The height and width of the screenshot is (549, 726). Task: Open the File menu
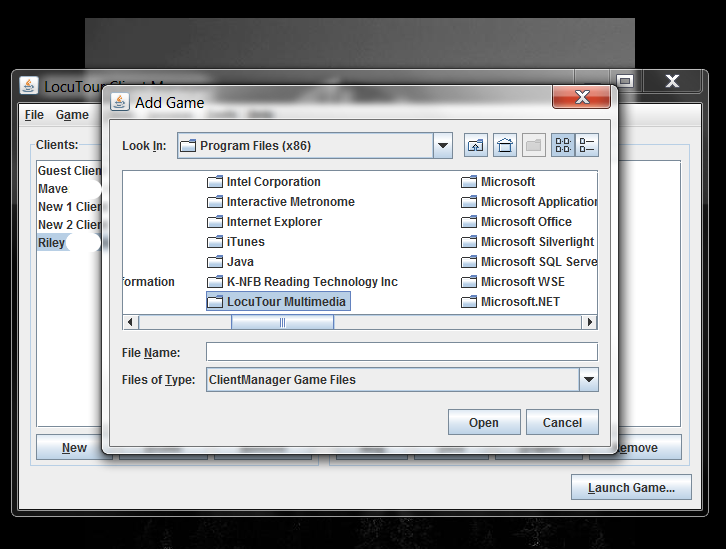(34, 115)
